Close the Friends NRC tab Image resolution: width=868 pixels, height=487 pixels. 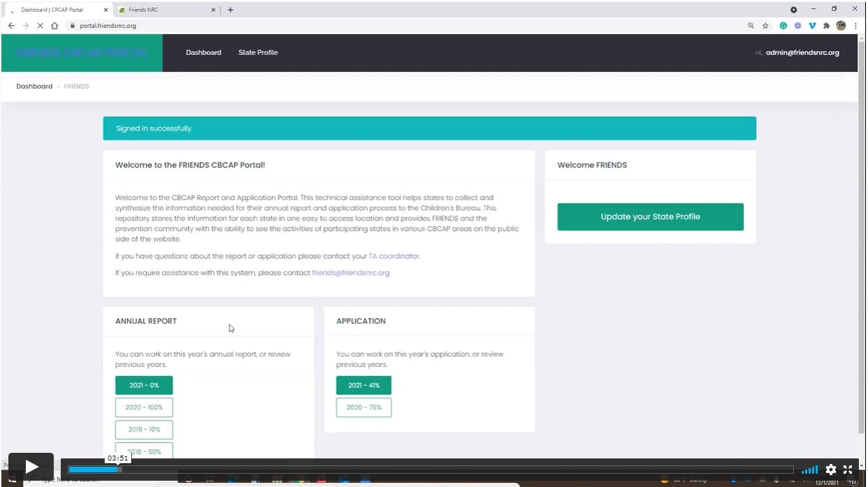pos(214,10)
